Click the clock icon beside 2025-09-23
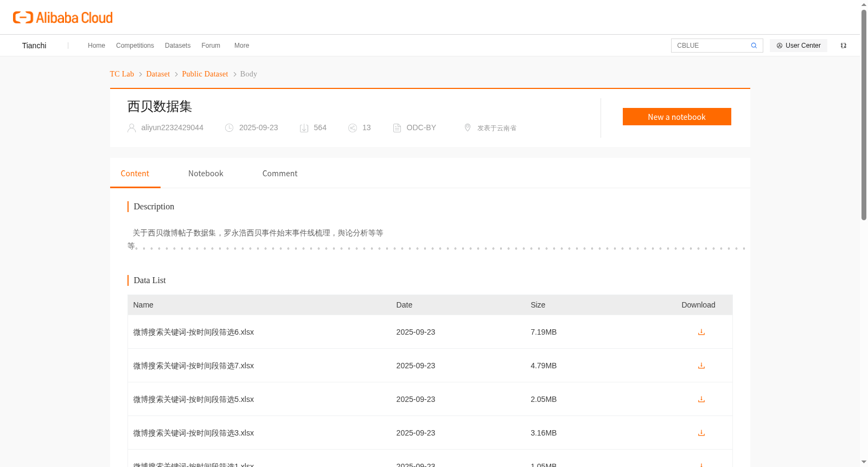Screen dimensions: 868x467 click(229, 128)
